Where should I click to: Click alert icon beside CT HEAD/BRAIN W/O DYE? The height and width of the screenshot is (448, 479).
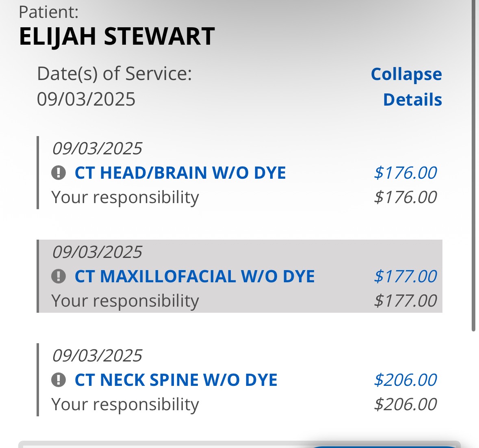click(x=59, y=173)
